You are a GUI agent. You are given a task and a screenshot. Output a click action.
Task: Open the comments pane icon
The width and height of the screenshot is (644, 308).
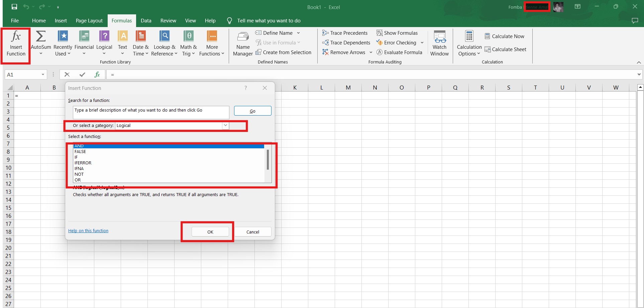click(635, 21)
